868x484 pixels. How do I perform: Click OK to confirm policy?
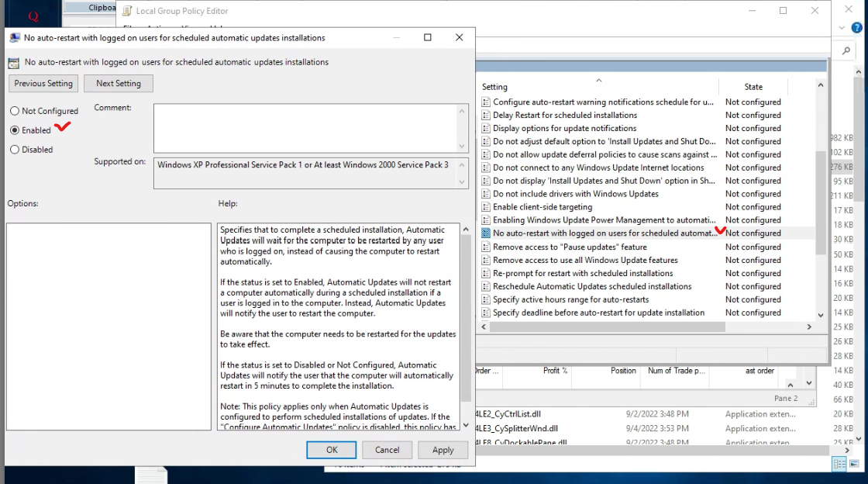[x=332, y=450]
